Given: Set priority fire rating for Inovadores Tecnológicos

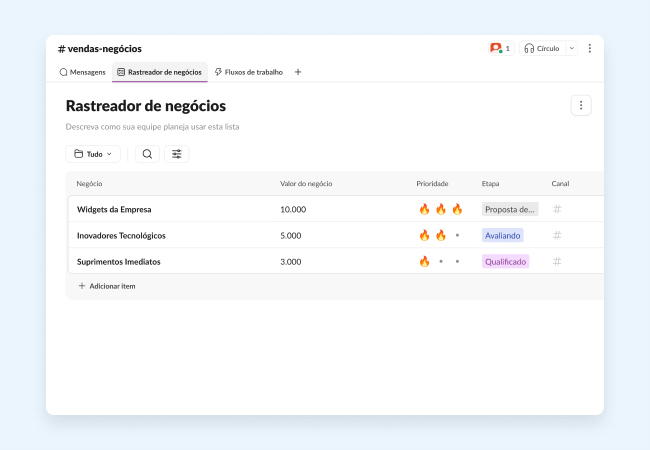Looking at the screenshot, I should (x=440, y=235).
